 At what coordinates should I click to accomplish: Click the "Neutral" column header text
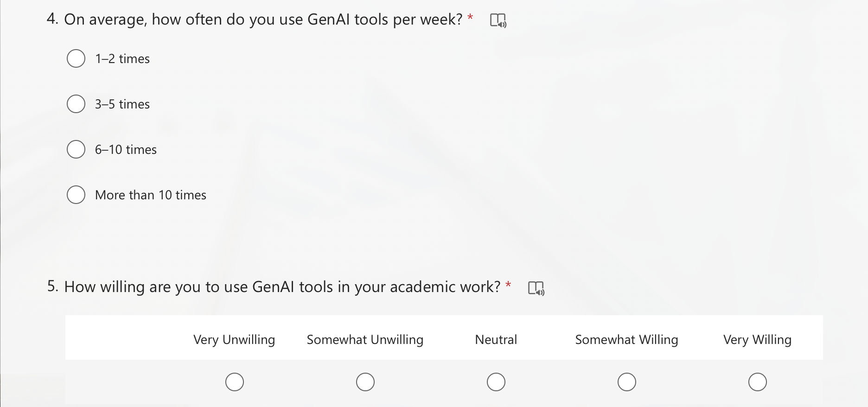coord(496,340)
